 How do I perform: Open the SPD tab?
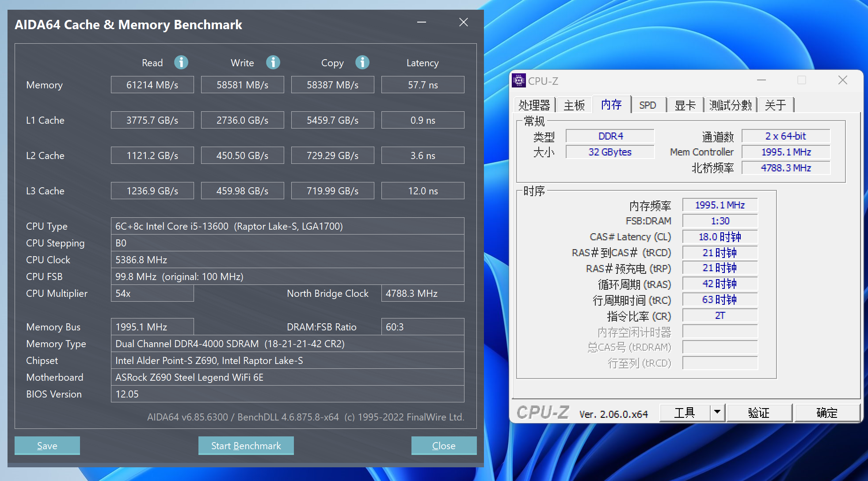point(647,105)
